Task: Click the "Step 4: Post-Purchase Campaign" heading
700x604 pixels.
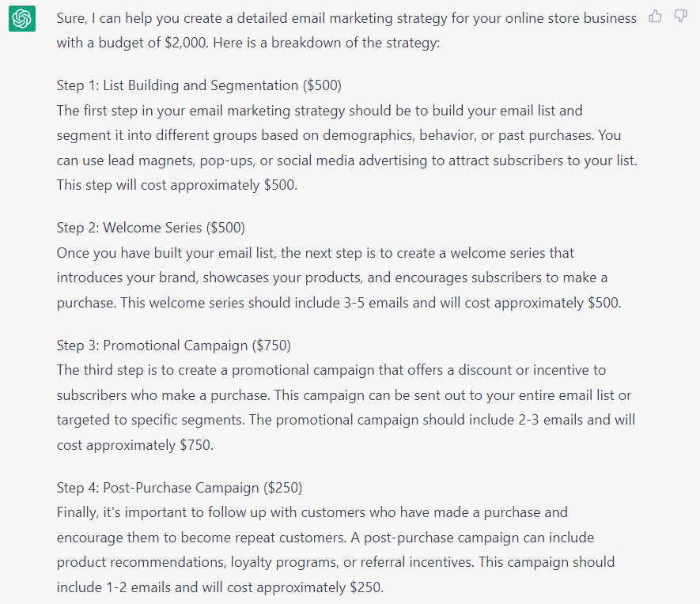Action: pos(179,487)
